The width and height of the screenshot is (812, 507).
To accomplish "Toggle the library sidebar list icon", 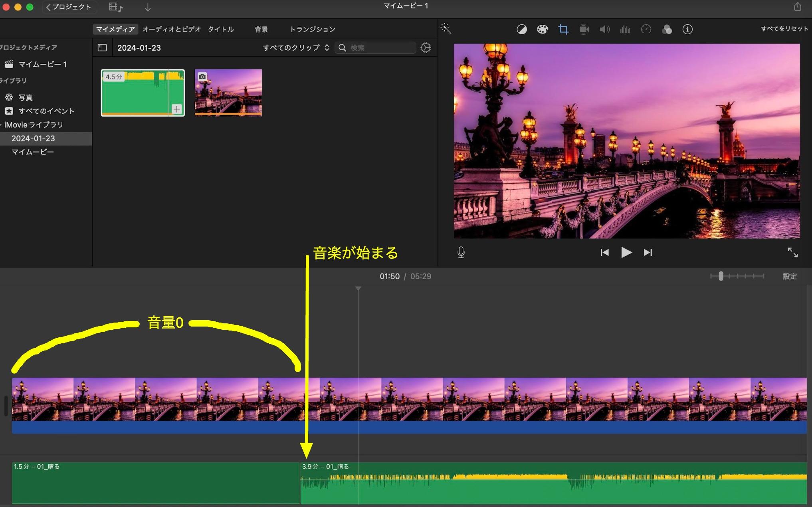I will [x=102, y=48].
